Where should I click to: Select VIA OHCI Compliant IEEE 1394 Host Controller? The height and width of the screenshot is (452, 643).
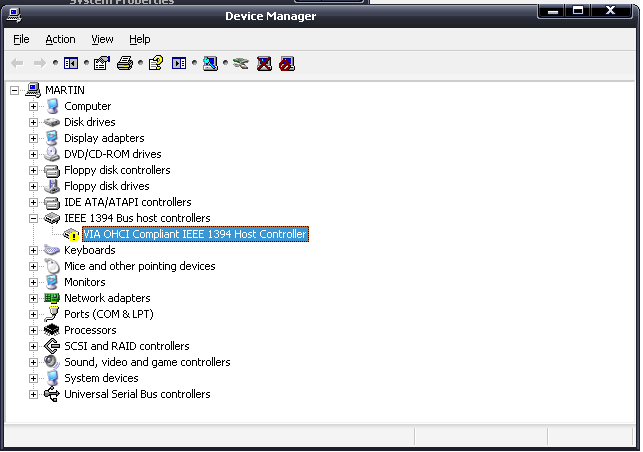point(195,234)
